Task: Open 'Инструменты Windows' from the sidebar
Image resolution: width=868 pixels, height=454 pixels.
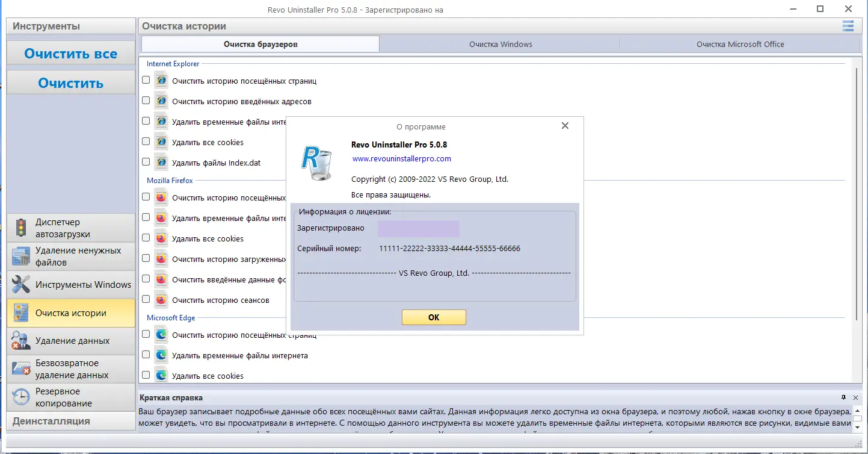Action: (x=71, y=284)
